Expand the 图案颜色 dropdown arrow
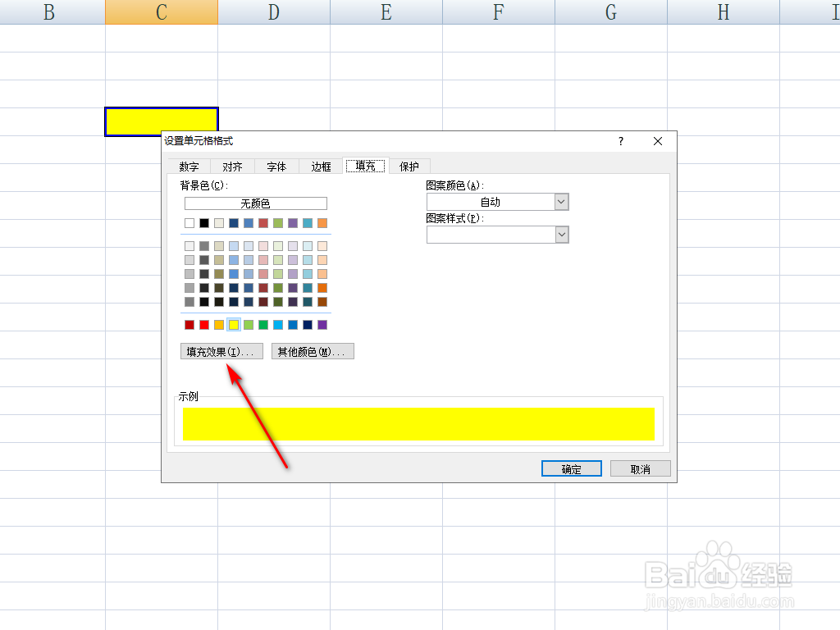 click(x=561, y=202)
